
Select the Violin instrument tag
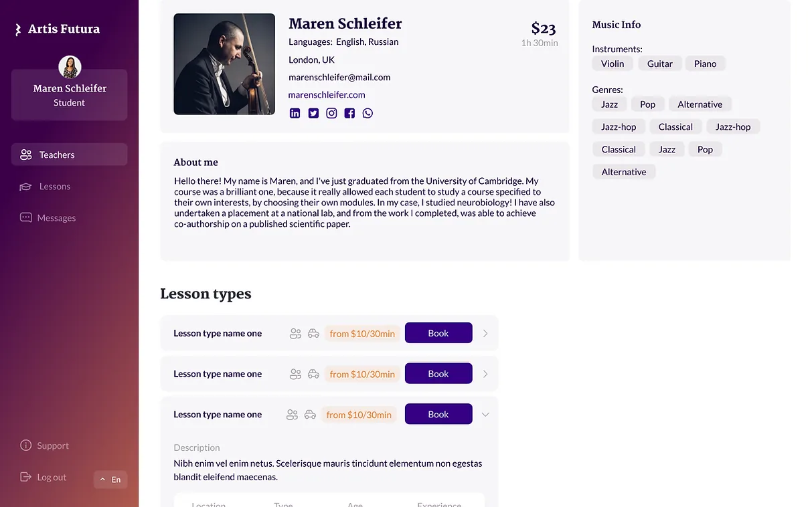[613, 64]
